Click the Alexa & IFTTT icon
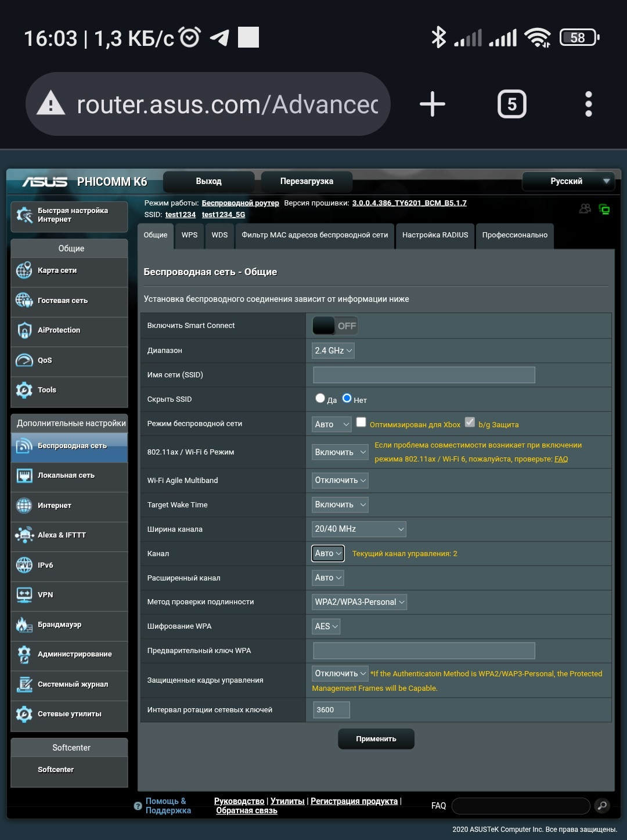Viewport: 627px width, 840px height. click(24, 535)
